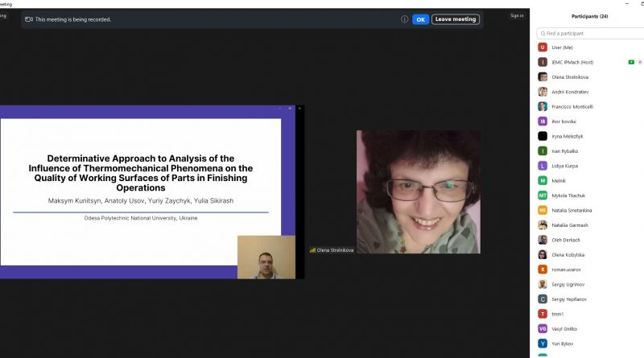644x358 pixels.
Task: Select the Participants (24) panel header
Action: [589, 16]
